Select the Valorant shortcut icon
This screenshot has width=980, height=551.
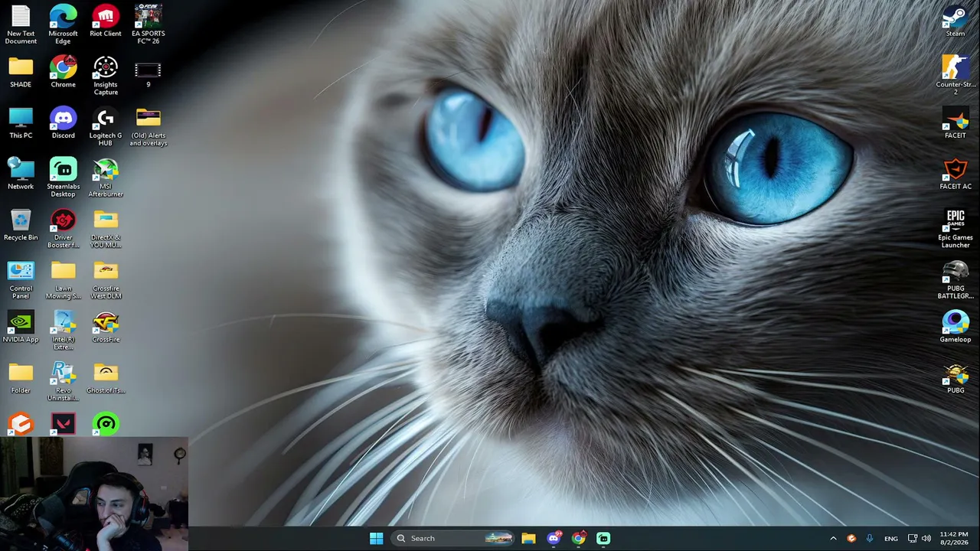point(63,424)
